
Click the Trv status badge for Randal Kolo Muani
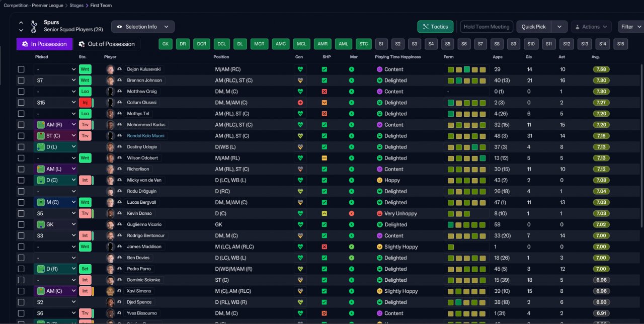click(85, 136)
